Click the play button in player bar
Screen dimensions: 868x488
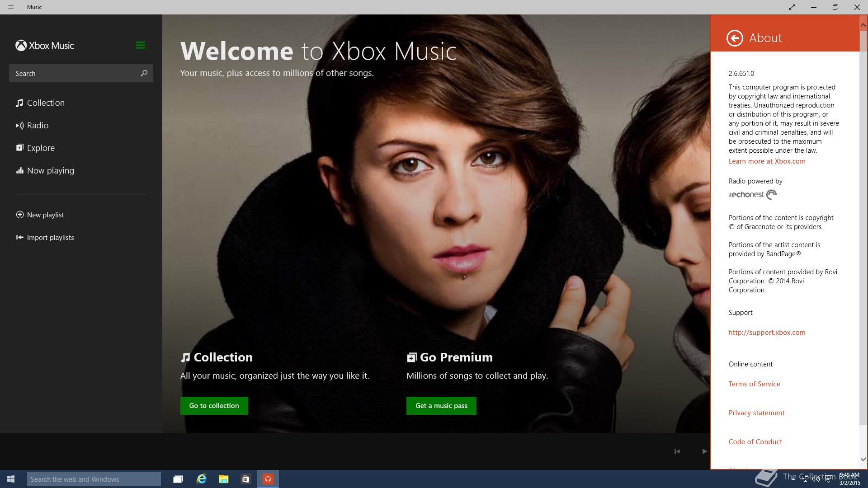(704, 451)
